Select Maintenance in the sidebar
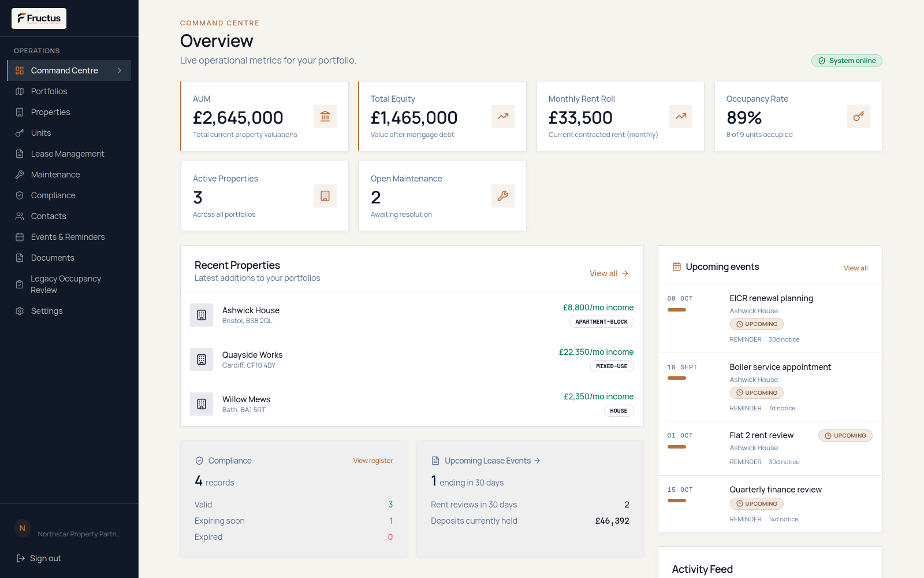Screen dimensions: 924x578 [x=69, y=175]
